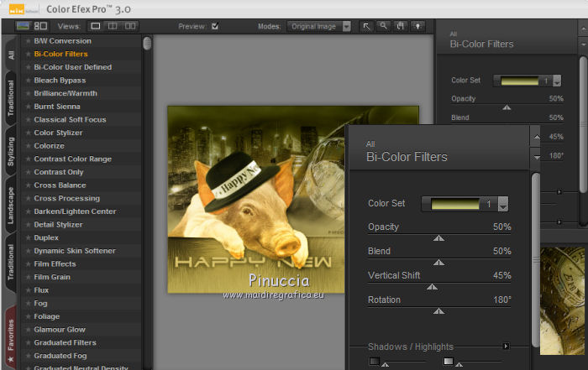The height and width of the screenshot is (370, 588).
Task: Star Dynamic Skin Softener as favorite
Action: pyautogui.click(x=28, y=251)
